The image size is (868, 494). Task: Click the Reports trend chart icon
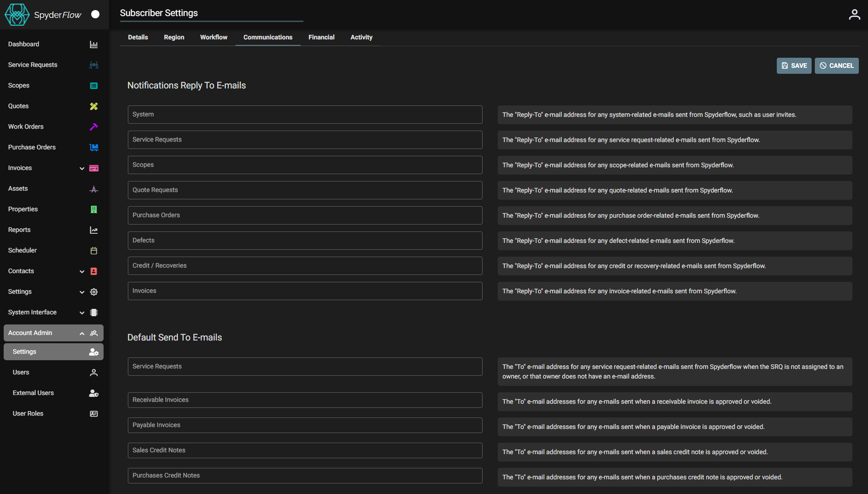coord(93,230)
